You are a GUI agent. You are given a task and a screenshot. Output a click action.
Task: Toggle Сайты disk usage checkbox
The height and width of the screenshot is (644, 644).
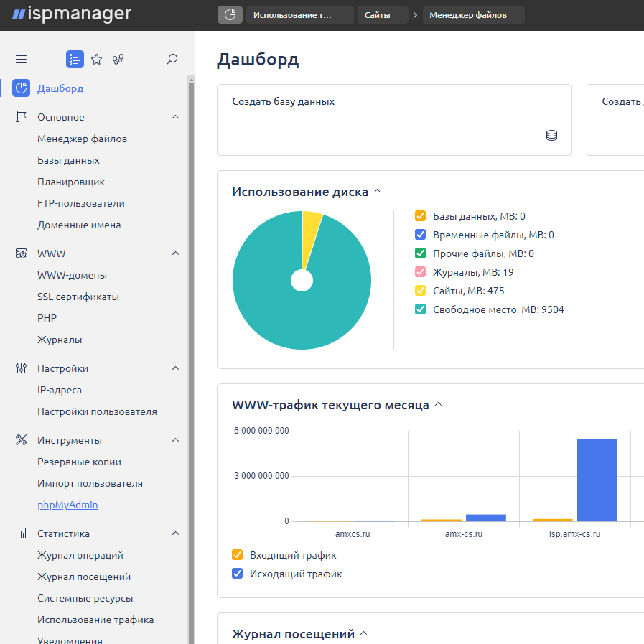(420, 290)
